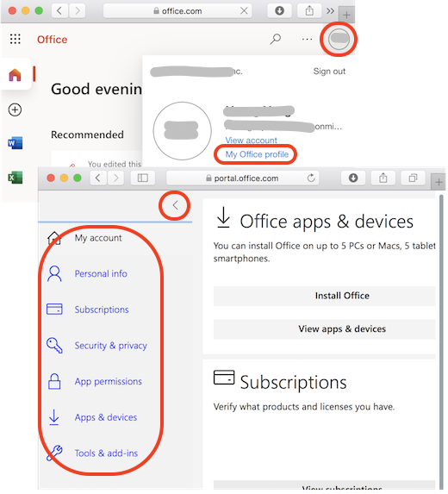Open the three-dot more options menu
Screen dimensions: 448x494
(x=307, y=40)
